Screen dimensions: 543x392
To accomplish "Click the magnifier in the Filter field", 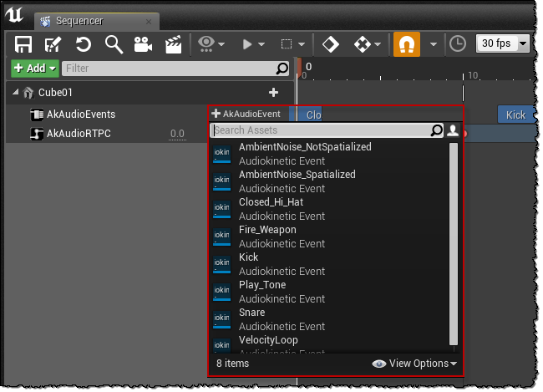I will (282, 69).
